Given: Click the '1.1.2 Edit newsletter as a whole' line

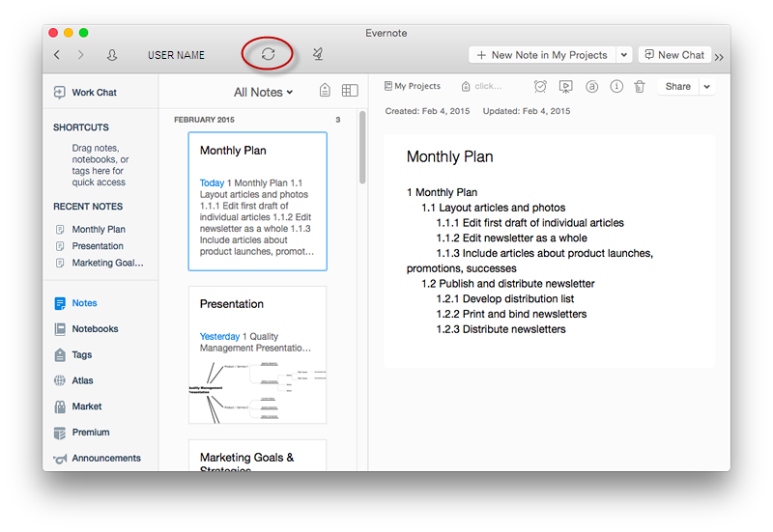Looking at the screenshot, I should pyautogui.click(x=512, y=238).
